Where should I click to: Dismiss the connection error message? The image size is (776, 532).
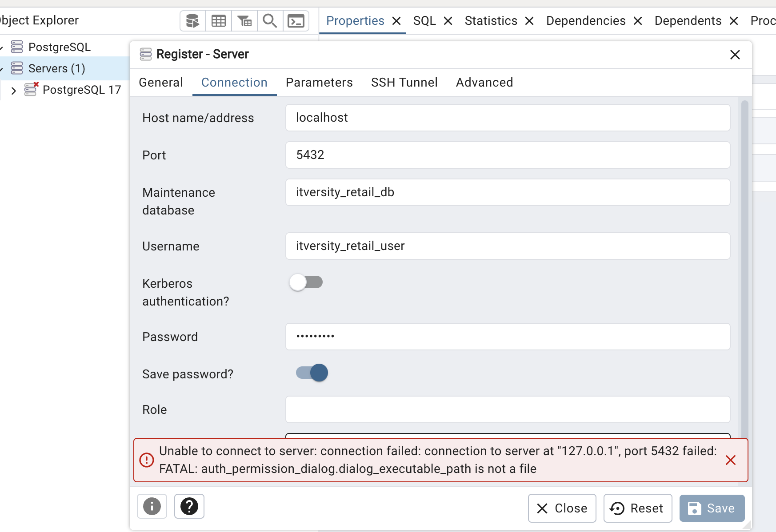(x=730, y=460)
